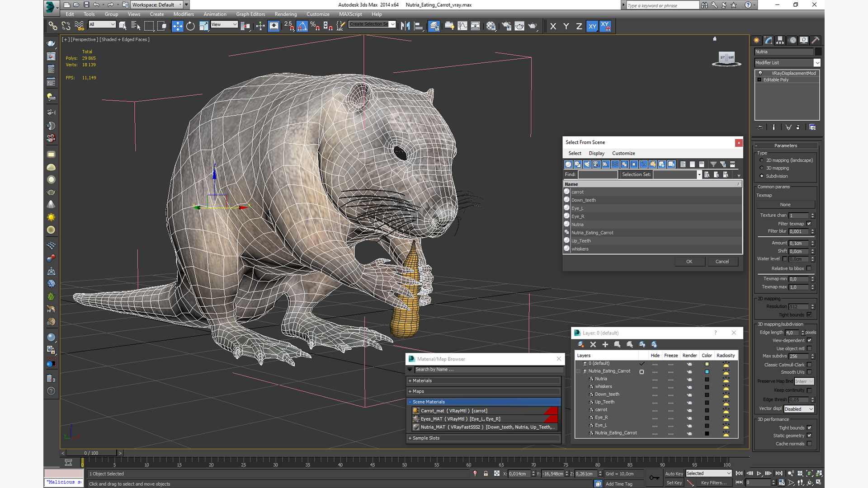Open the Rendering menu

click(x=286, y=14)
